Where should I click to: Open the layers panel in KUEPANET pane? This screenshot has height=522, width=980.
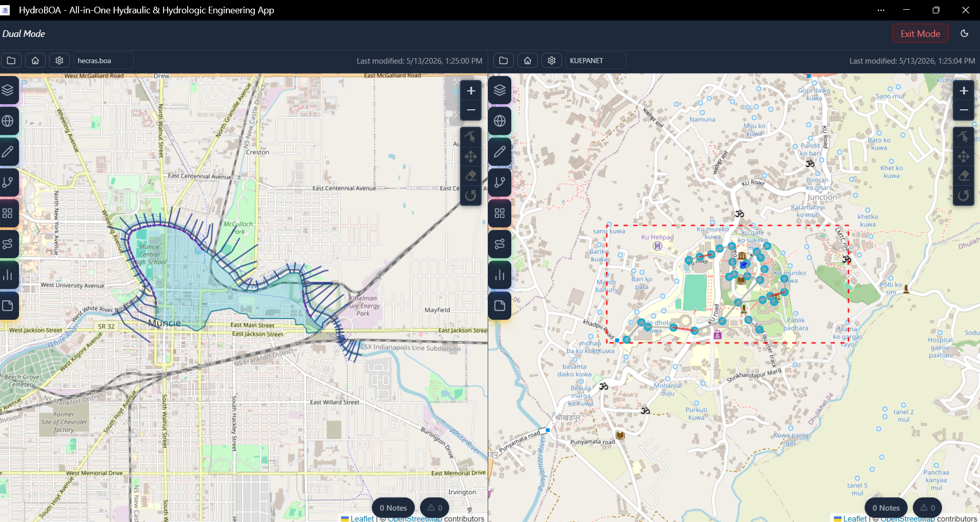click(500, 90)
